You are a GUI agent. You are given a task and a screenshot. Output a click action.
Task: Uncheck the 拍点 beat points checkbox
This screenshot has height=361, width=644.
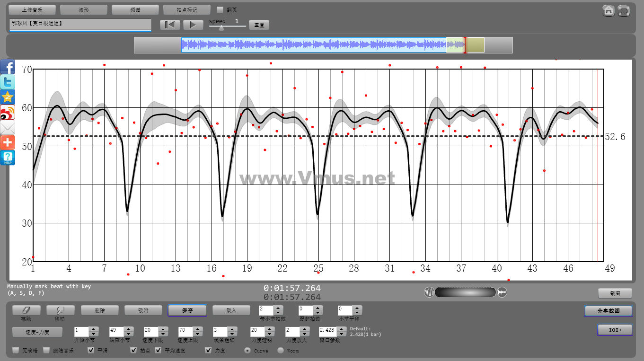coord(133,351)
